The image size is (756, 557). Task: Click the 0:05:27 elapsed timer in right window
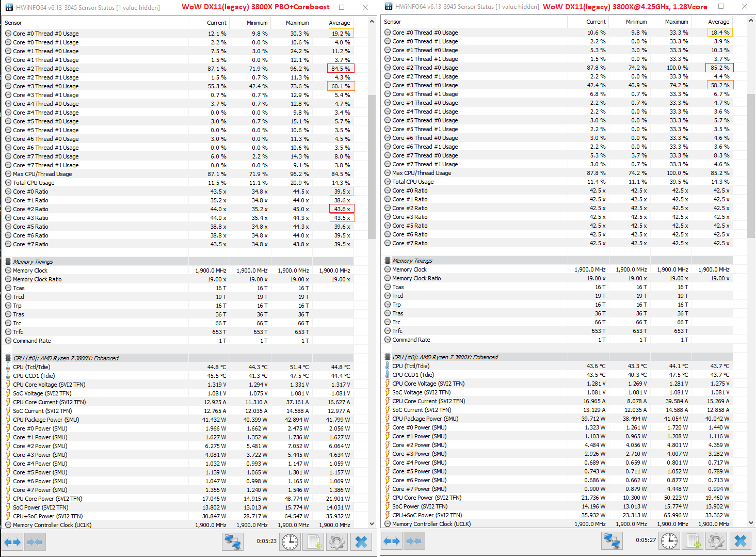646,540
